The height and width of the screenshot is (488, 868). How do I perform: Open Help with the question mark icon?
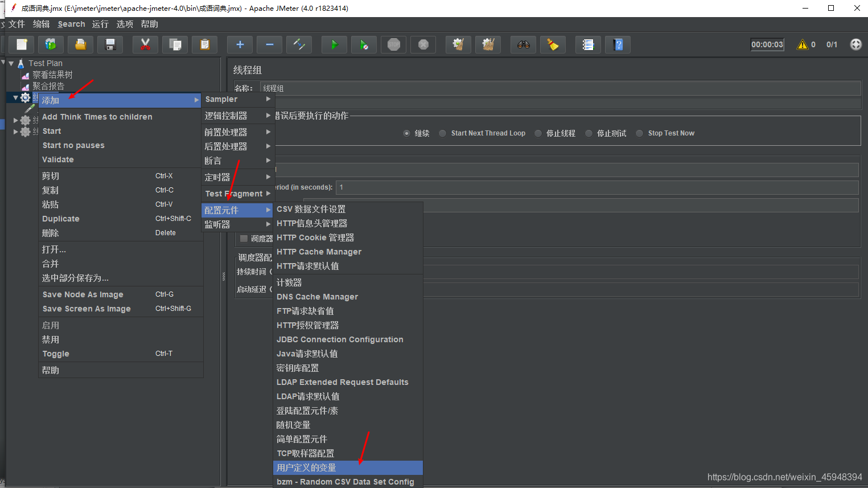[x=618, y=44]
